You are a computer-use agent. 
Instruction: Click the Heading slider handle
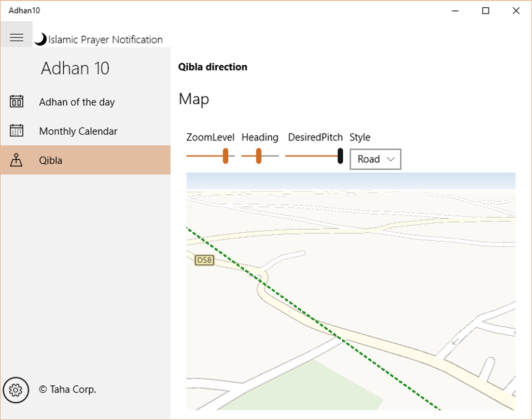click(x=258, y=156)
